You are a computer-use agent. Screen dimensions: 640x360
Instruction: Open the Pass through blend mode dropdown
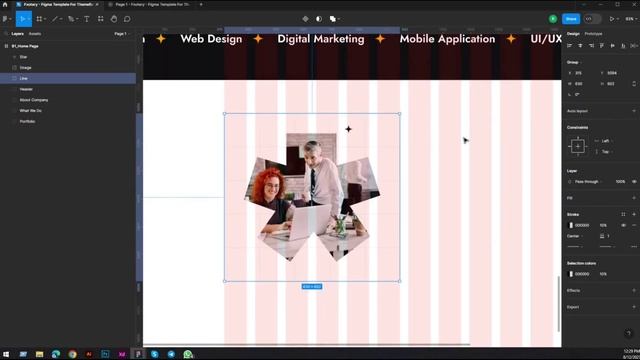(x=588, y=182)
